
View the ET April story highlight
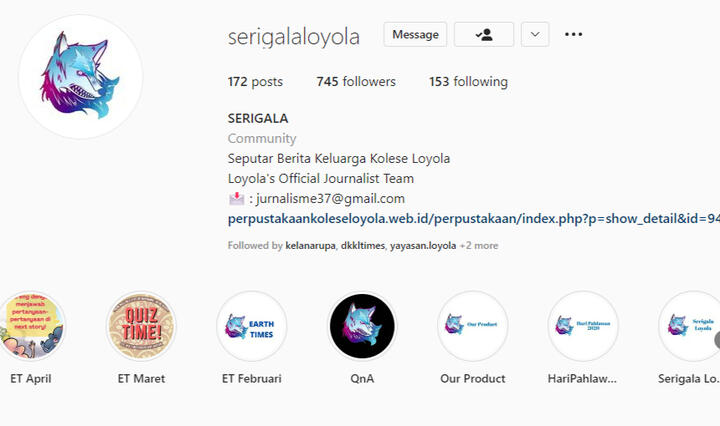(x=31, y=326)
